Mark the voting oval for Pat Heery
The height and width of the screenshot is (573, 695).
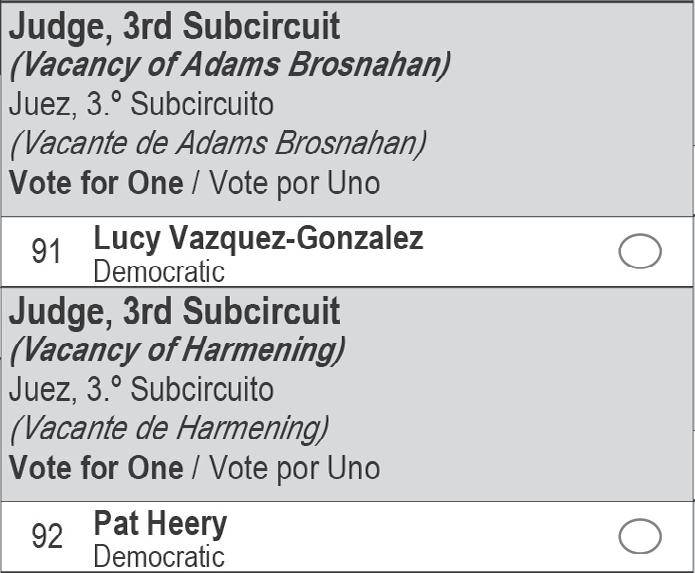click(640, 536)
